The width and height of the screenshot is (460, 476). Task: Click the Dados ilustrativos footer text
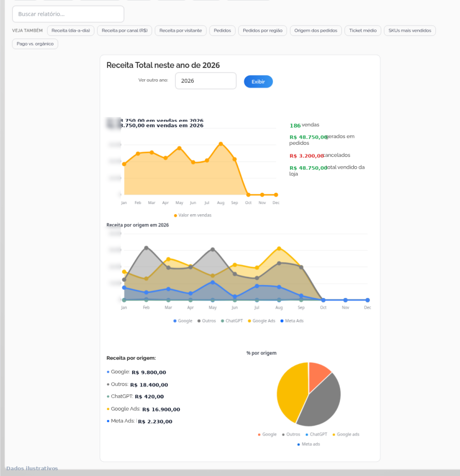(32, 468)
